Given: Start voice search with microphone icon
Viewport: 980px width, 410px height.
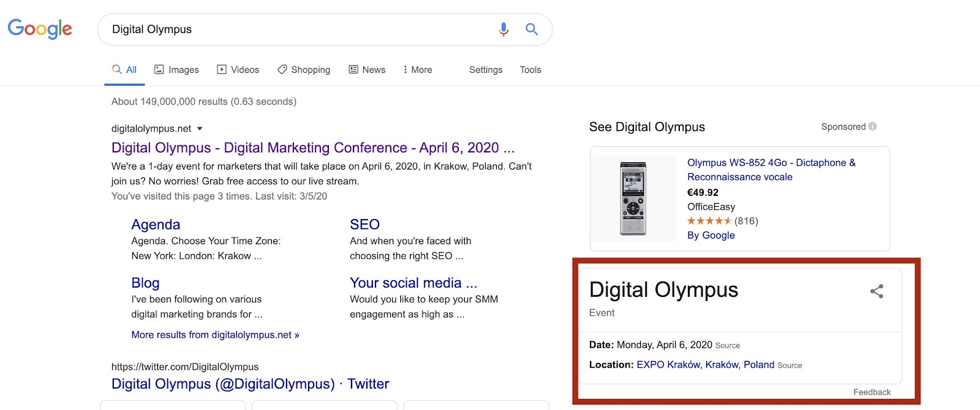Looking at the screenshot, I should [x=503, y=29].
